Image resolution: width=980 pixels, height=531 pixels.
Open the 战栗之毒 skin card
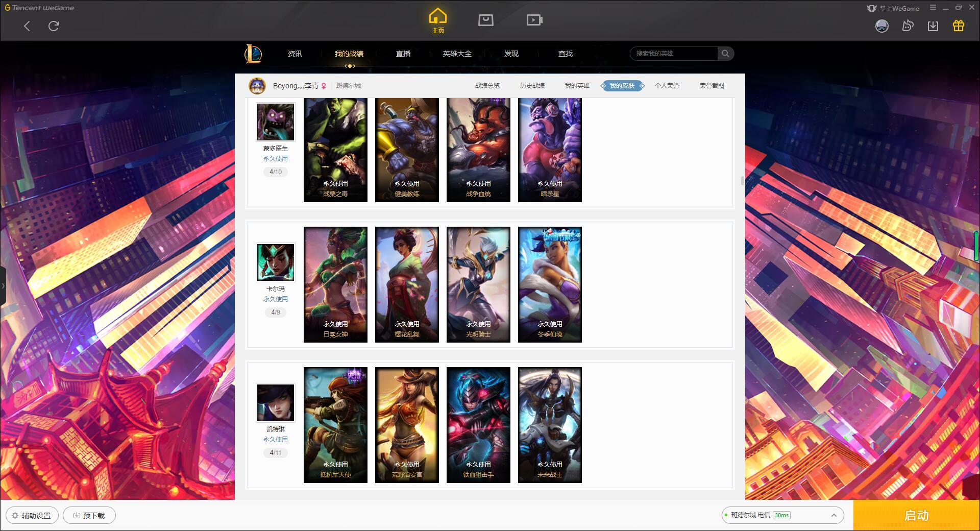click(335, 150)
